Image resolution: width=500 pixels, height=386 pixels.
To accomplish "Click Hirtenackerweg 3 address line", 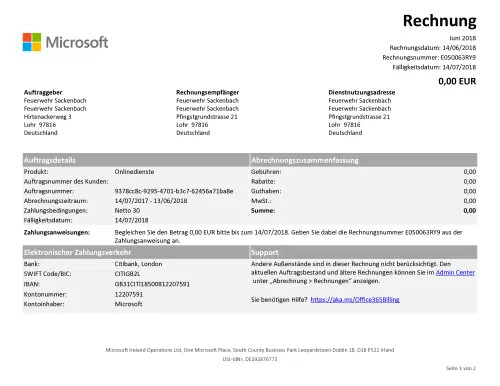I will (47, 117).
